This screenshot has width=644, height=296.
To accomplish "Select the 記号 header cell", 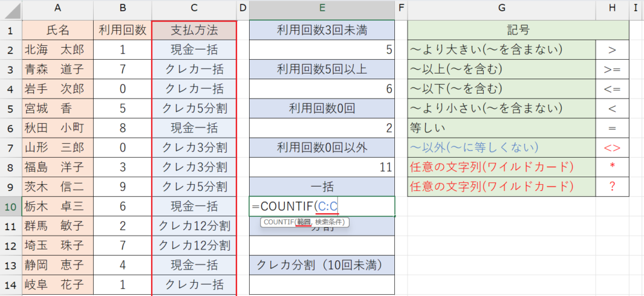I will [518, 30].
